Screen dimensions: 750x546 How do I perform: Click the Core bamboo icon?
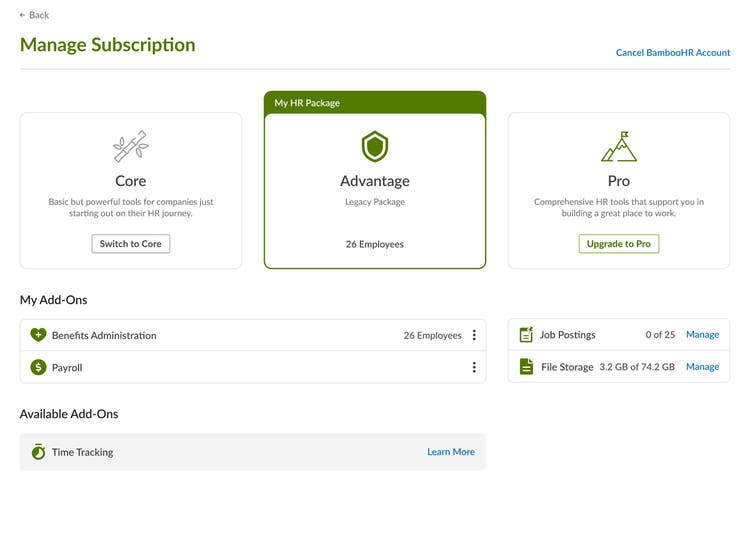coord(131,146)
